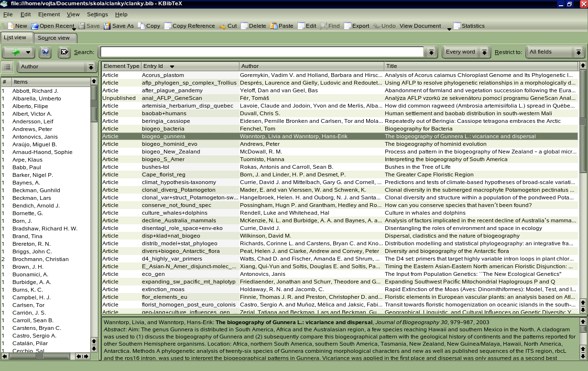The image size is (588, 371).
Task: Click inside the Search input field
Action: tap(262, 52)
